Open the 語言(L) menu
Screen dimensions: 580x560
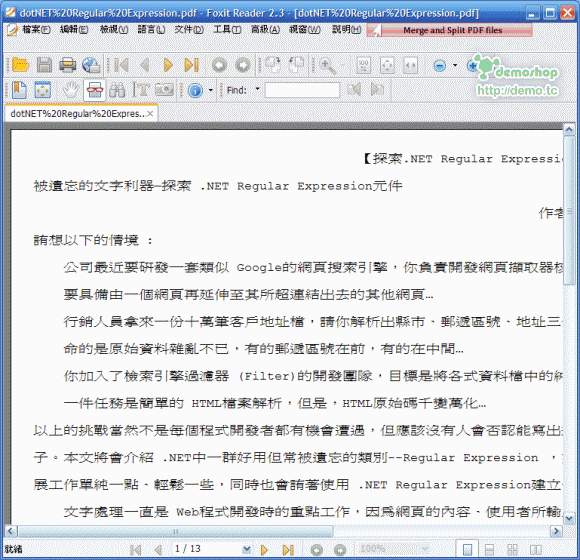click(x=151, y=29)
